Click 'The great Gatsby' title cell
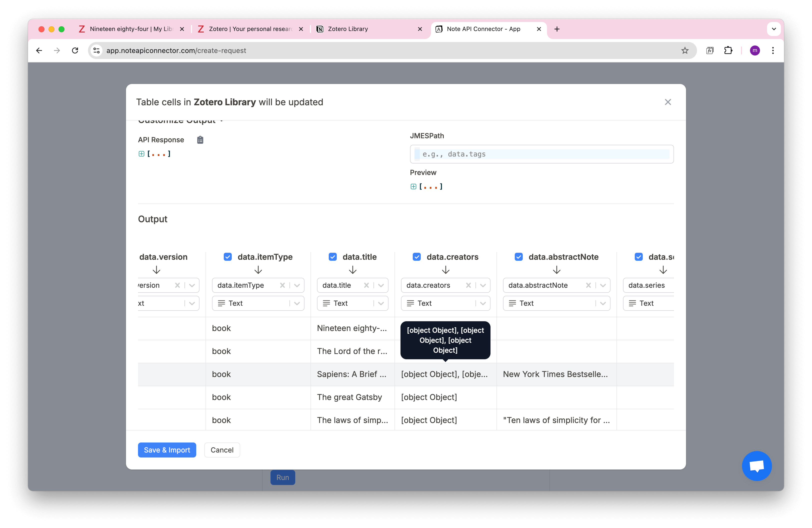This screenshot has width=812, height=528. [352, 397]
